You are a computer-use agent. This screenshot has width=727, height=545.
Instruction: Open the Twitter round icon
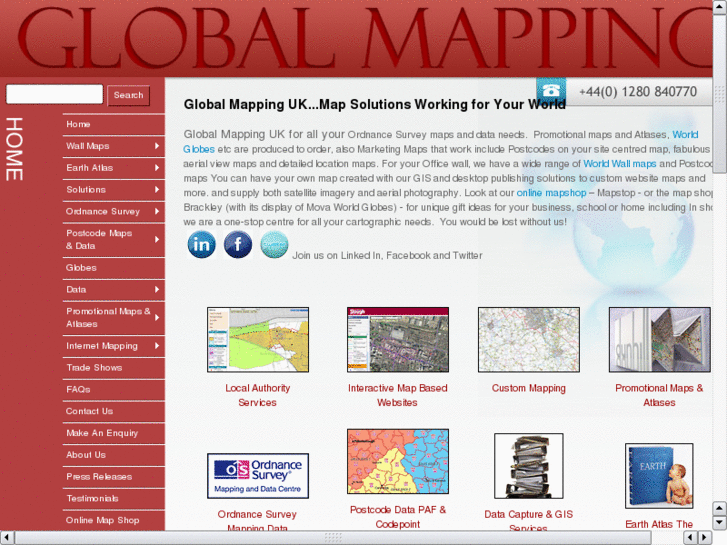[x=274, y=244]
